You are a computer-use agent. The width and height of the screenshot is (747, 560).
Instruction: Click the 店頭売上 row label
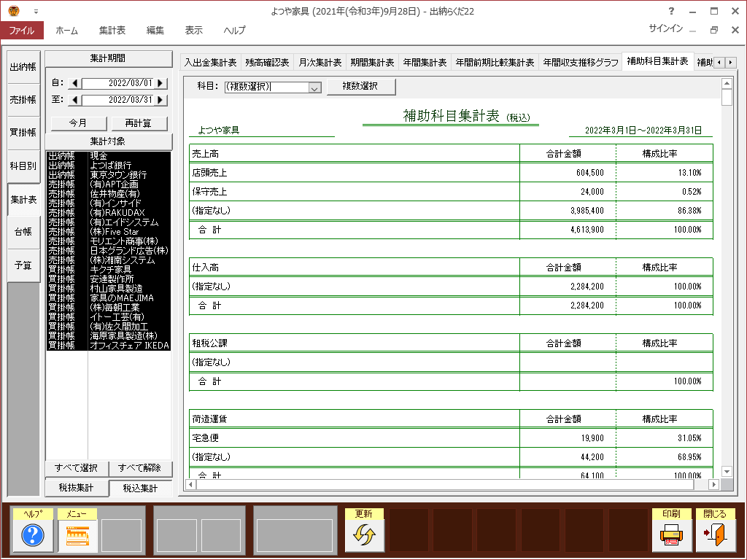click(209, 173)
